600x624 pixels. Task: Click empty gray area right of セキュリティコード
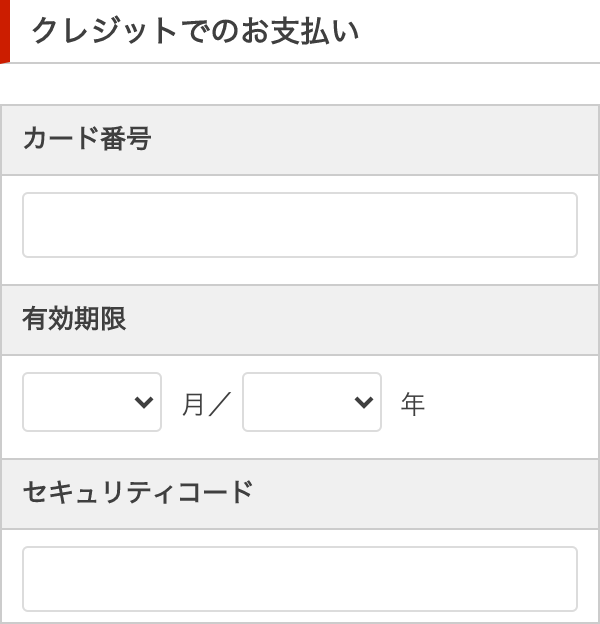(450, 493)
